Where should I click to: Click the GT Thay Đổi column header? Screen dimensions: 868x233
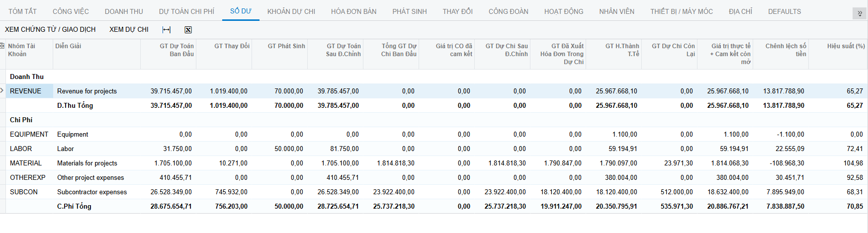click(224, 54)
